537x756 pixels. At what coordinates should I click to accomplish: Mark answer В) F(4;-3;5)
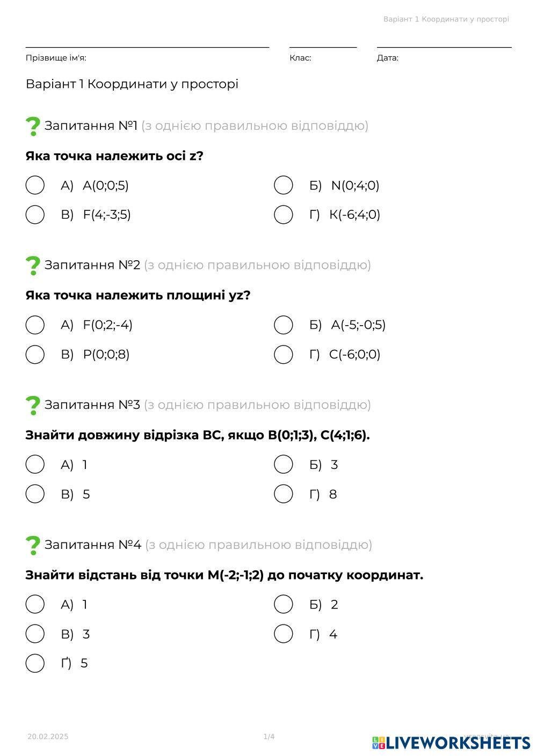point(35,215)
